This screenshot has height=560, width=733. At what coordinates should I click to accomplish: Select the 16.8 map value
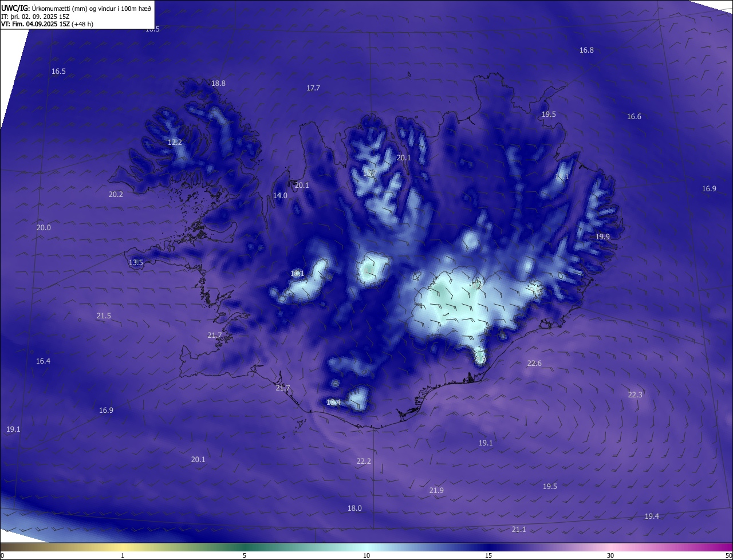(x=586, y=50)
